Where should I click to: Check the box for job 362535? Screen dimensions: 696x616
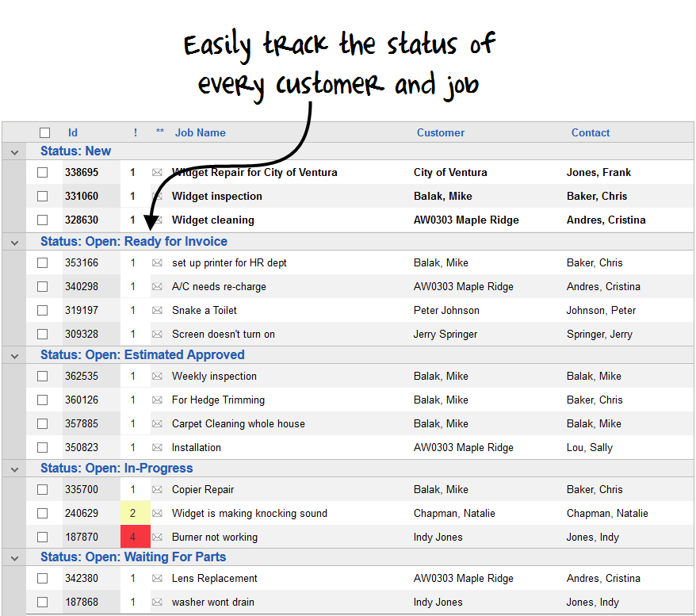42,377
